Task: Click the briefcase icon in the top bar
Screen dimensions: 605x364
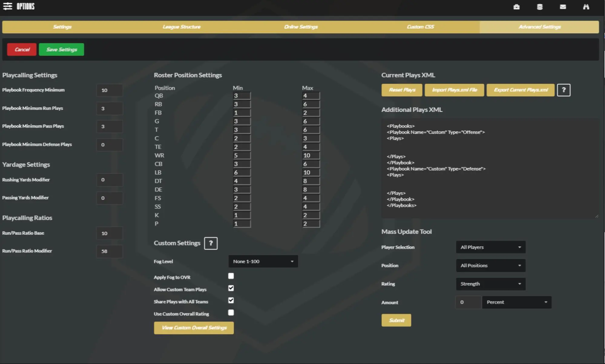Action: tap(517, 7)
